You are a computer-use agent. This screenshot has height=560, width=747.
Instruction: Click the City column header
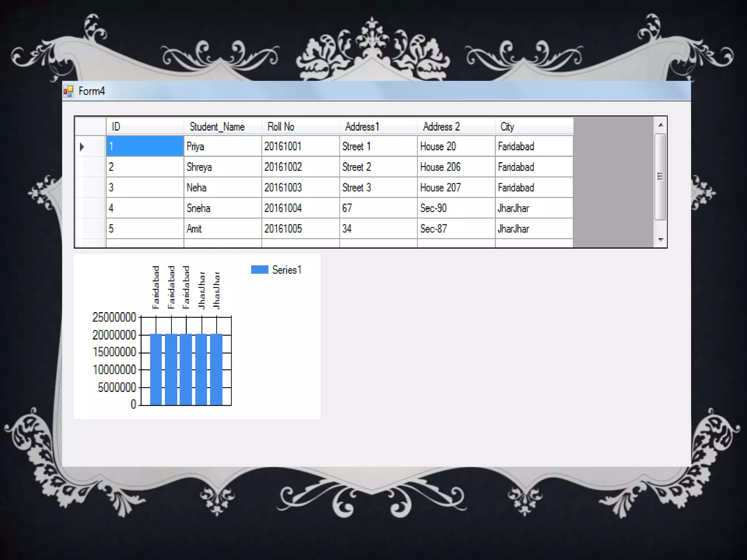[534, 127]
